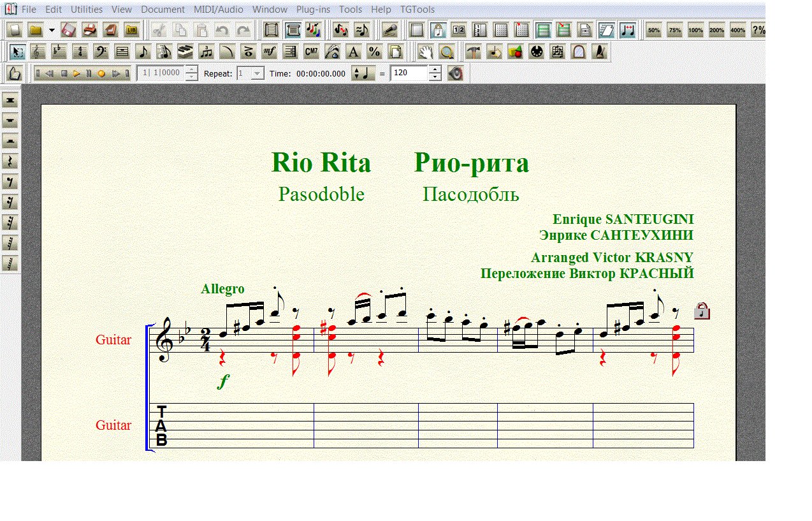Viewport: 812px width, 521px height.
Task: Click the microphone icon
Action: pyautogui.click(x=389, y=30)
